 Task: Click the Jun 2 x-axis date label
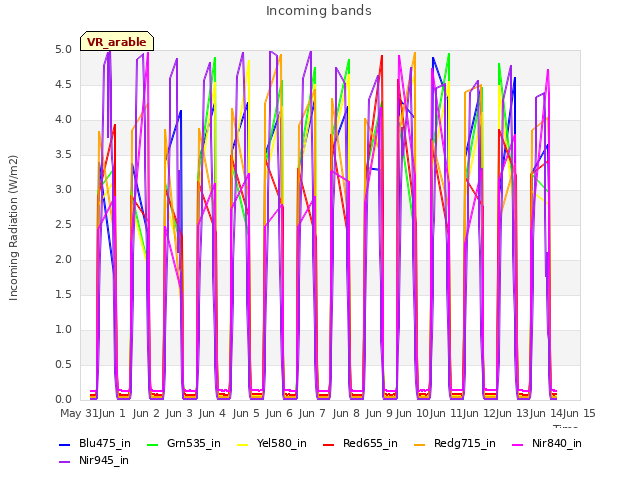click(x=146, y=413)
